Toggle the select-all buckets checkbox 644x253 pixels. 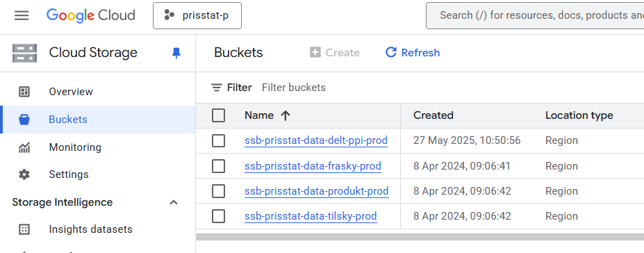point(219,116)
